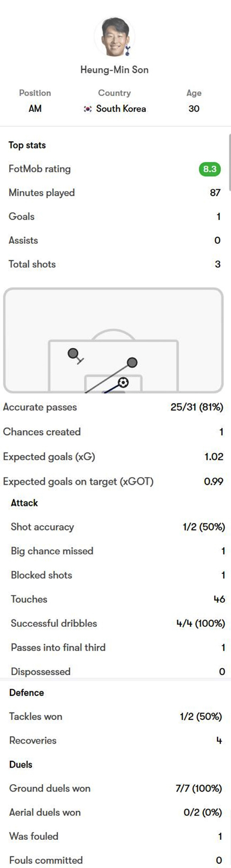Screen dimensions: 231x868
Task: Click the South Korea flag icon
Action: pyautogui.click(x=87, y=109)
